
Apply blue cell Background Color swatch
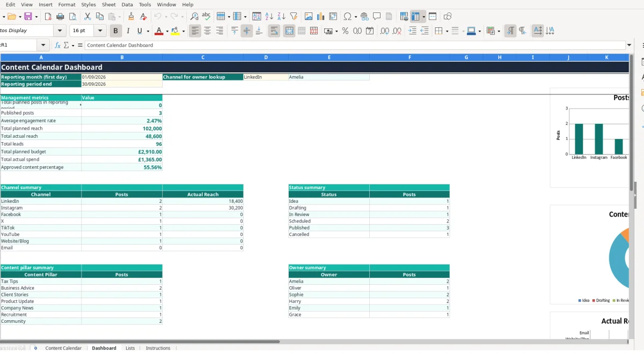point(471,31)
